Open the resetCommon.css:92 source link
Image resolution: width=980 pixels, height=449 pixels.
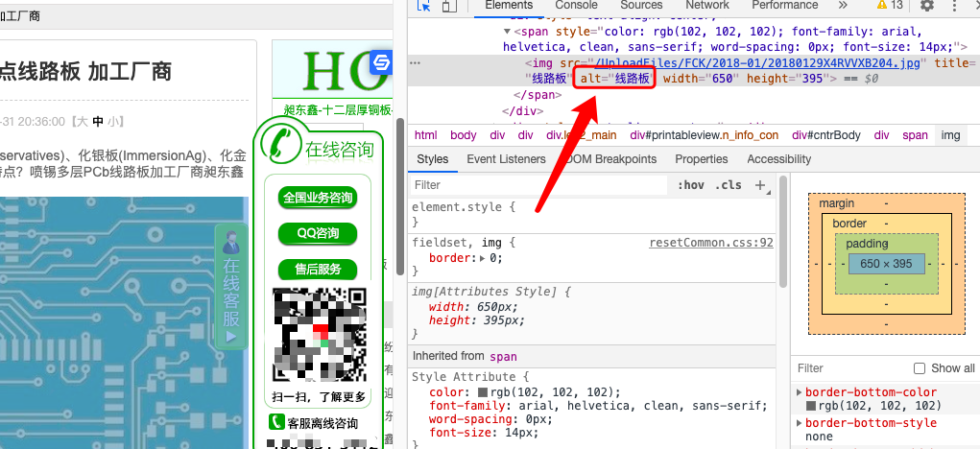pos(710,243)
